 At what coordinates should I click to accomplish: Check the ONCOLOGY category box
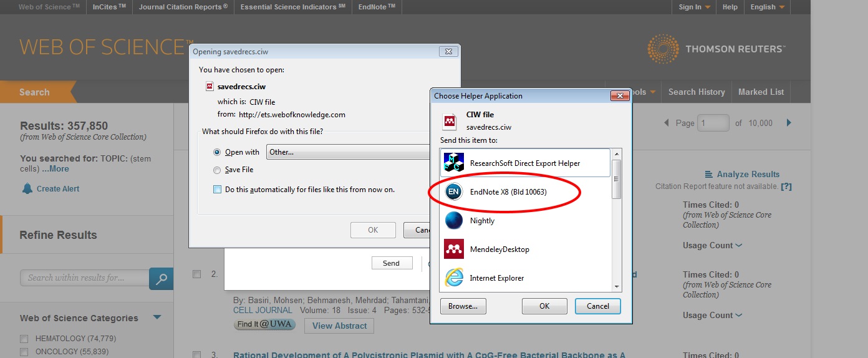coord(24,352)
